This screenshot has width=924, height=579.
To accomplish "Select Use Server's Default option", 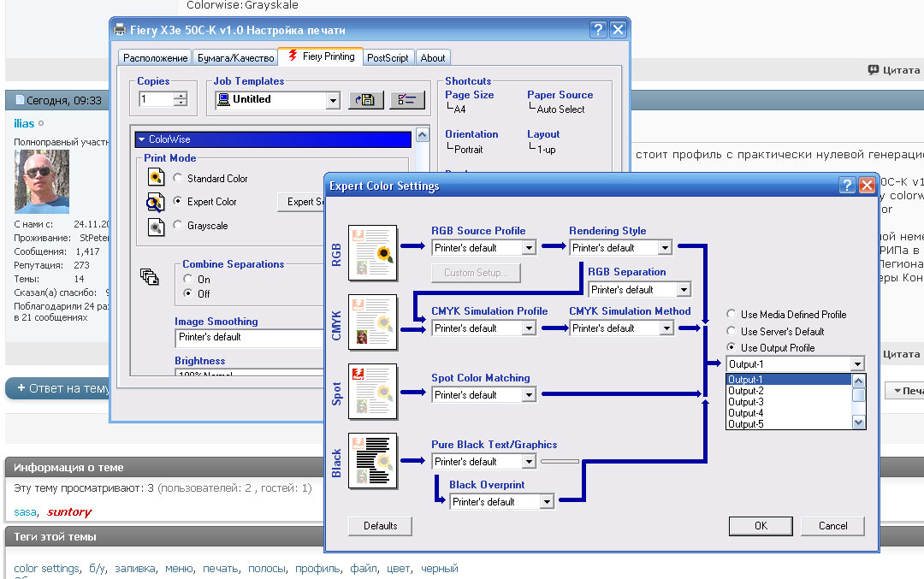I will pos(731,331).
